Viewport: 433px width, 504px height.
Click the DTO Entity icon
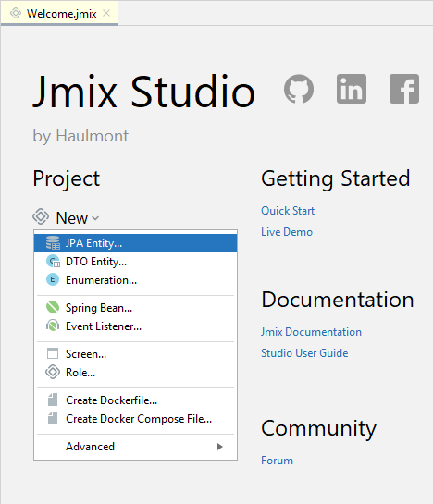(x=53, y=262)
